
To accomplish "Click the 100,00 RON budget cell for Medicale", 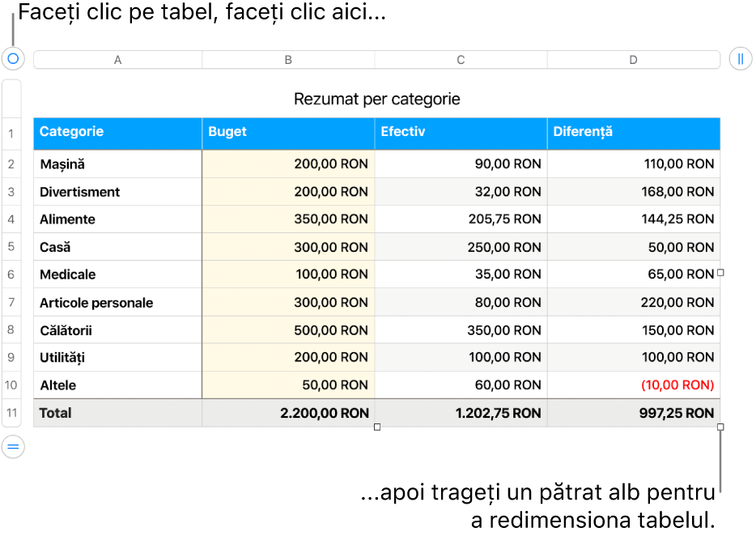I will pos(288,274).
